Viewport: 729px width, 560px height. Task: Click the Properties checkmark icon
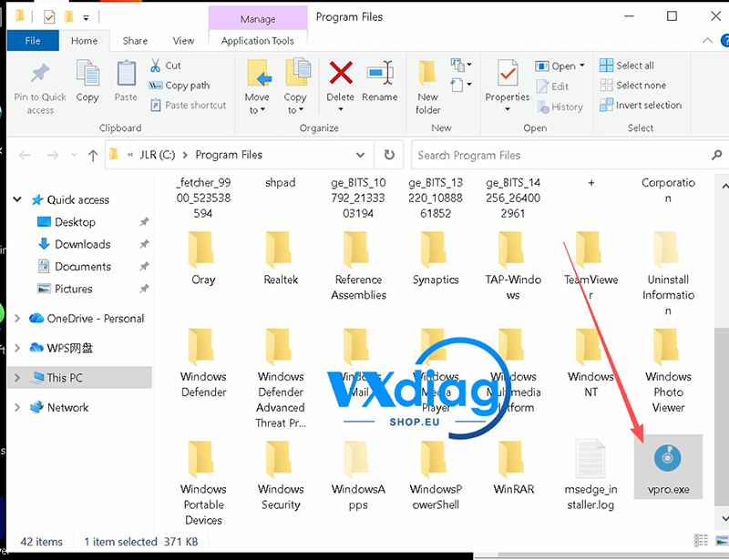click(x=508, y=74)
